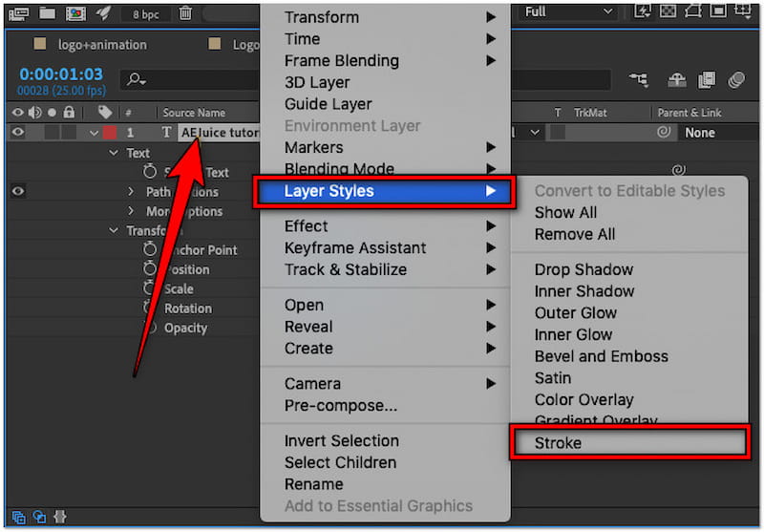This screenshot has height=532, width=764.
Task: Expand the Path Options property group
Action: (132, 192)
